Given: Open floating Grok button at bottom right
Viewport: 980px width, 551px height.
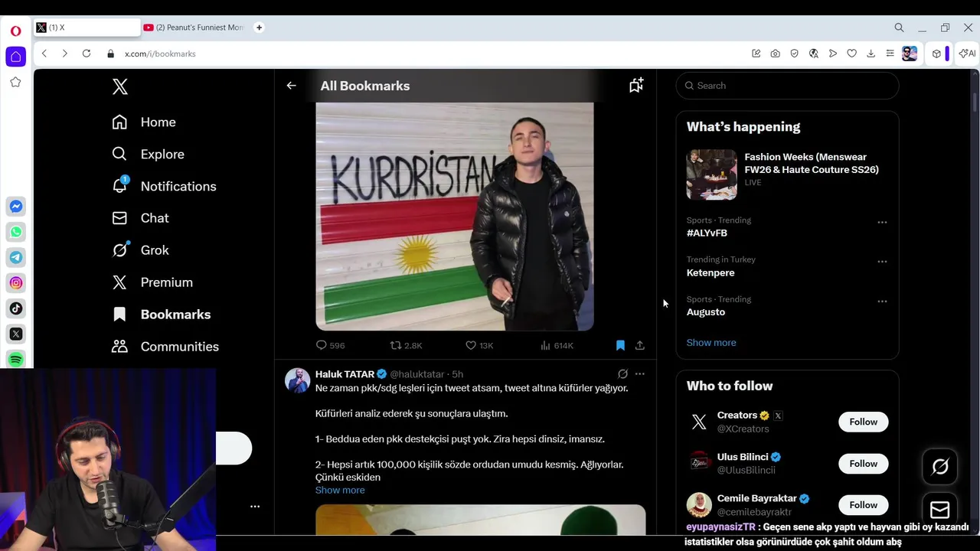Looking at the screenshot, I should coord(940,467).
